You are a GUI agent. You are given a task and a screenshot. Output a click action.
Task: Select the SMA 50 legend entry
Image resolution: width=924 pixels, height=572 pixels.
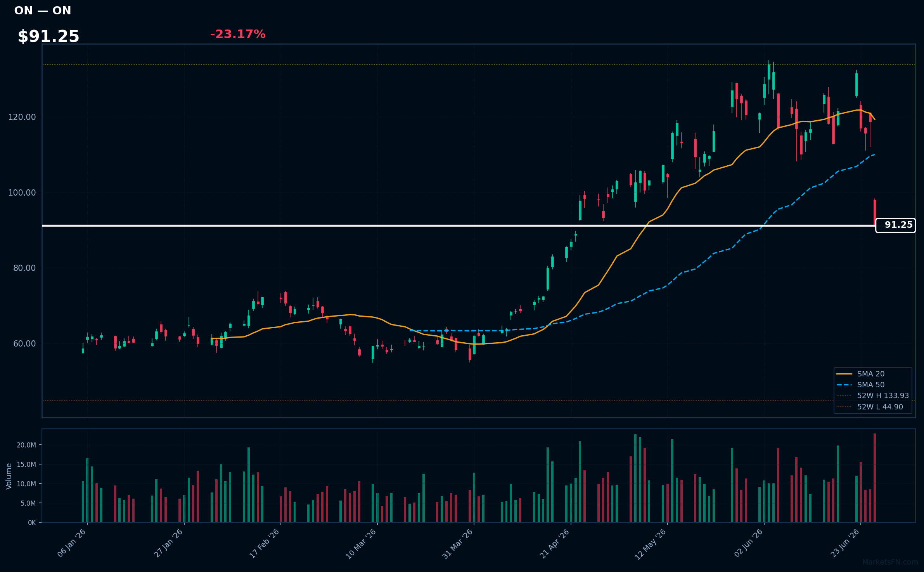point(860,385)
